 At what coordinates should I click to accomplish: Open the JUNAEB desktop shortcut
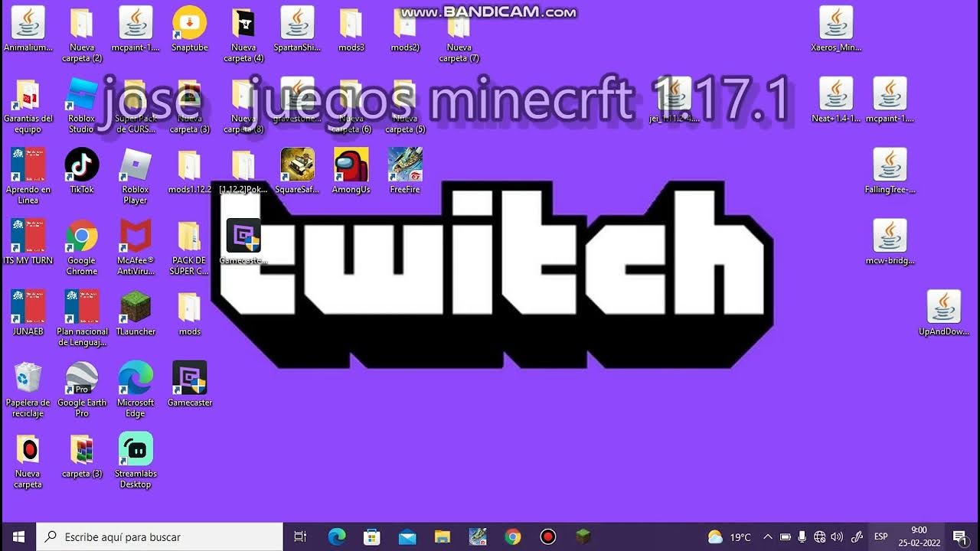[x=28, y=308]
